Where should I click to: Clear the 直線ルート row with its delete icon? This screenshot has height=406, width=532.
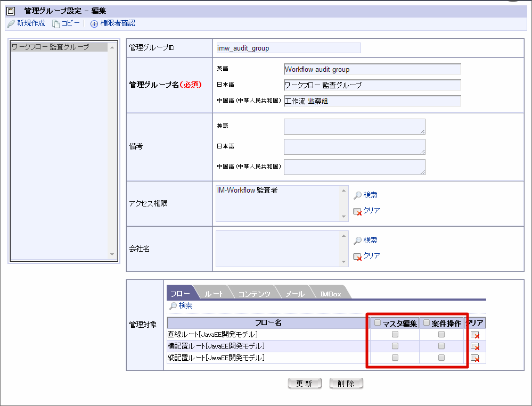[475, 335]
